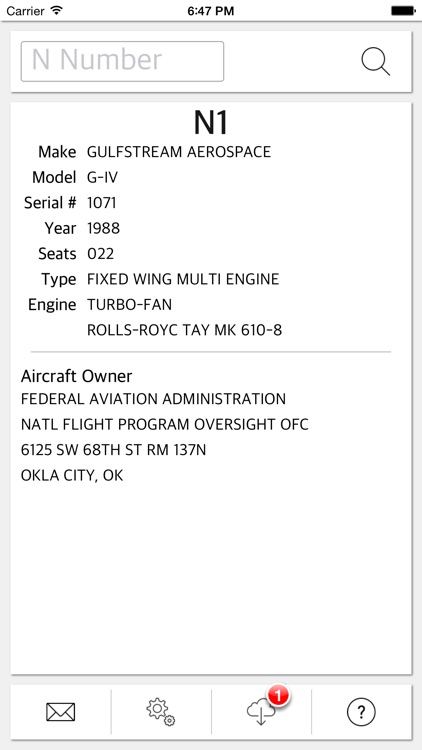Tap the serial number 1071
The image size is (422, 750).
tap(101, 203)
